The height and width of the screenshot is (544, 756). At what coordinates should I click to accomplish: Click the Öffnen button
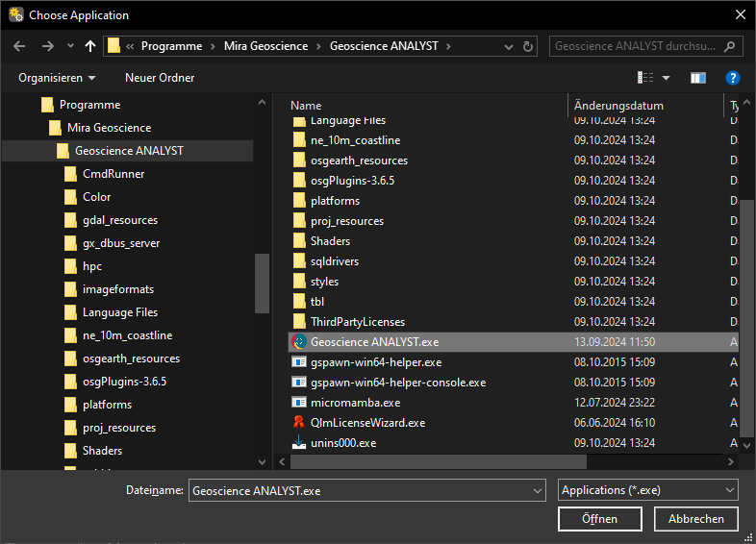(x=600, y=519)
